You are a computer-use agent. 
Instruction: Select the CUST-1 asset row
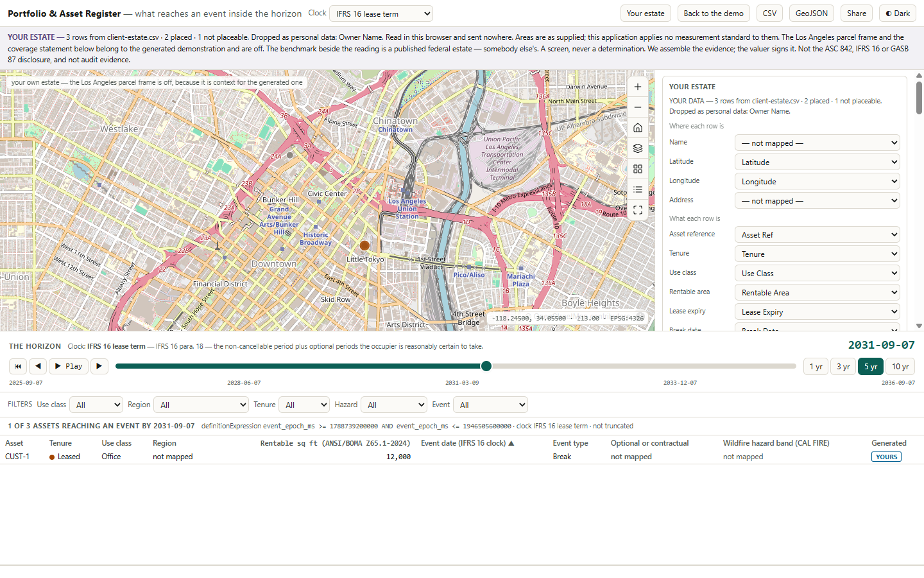[462, 457]
